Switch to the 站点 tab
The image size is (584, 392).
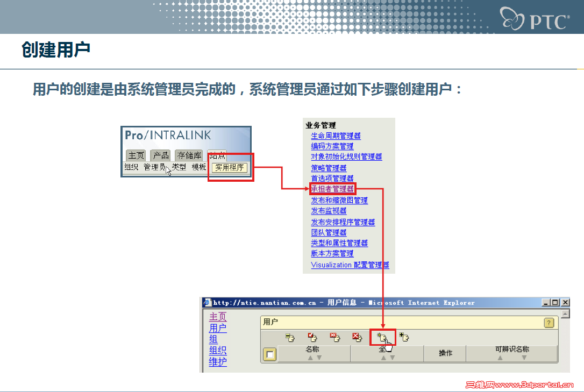[217, 155]
